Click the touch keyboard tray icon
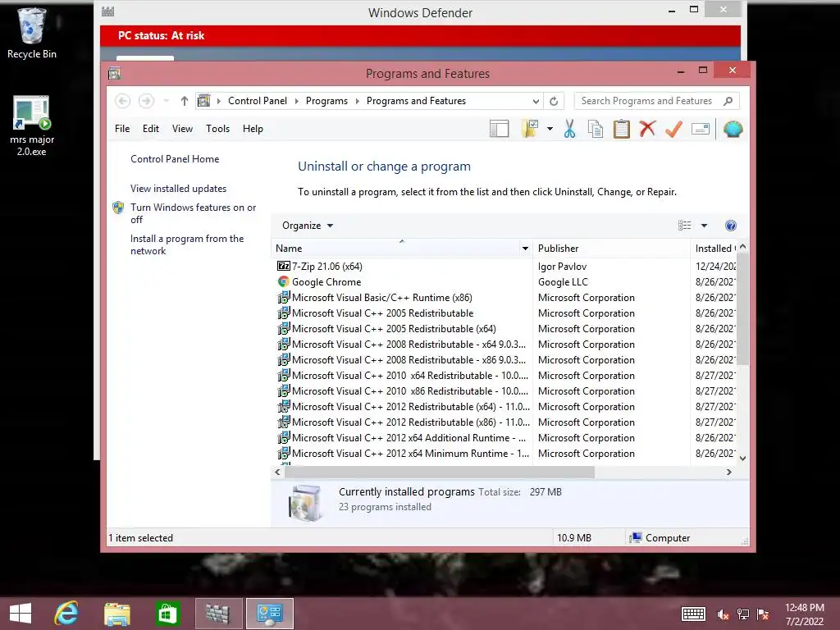840x630 pixels. pyautogui.click(x=693, y=614)
